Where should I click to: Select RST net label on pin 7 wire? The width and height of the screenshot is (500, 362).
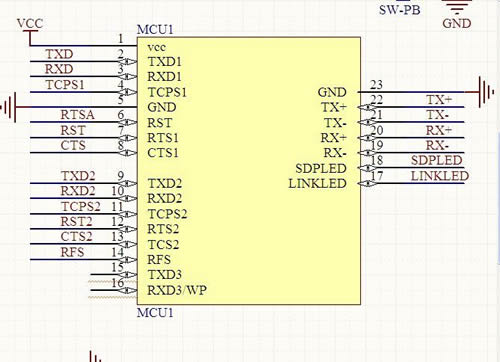coord(73,130)
